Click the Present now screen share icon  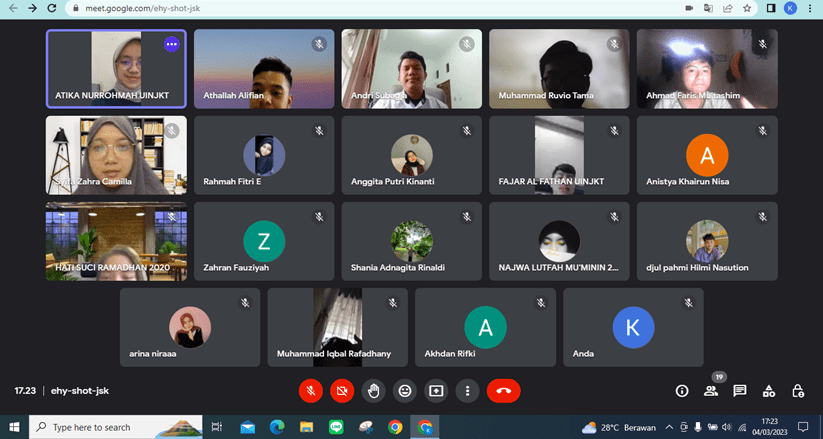(x=436, y=391)
